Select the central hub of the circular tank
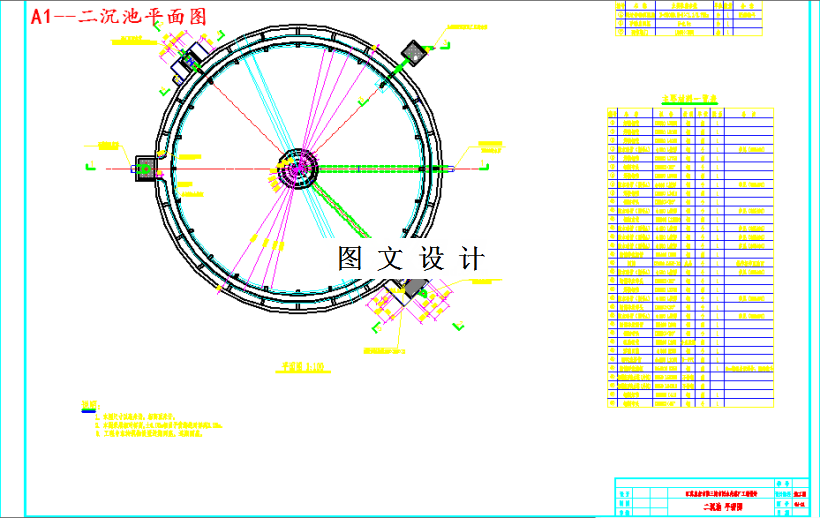 click(x=298, y=168)
